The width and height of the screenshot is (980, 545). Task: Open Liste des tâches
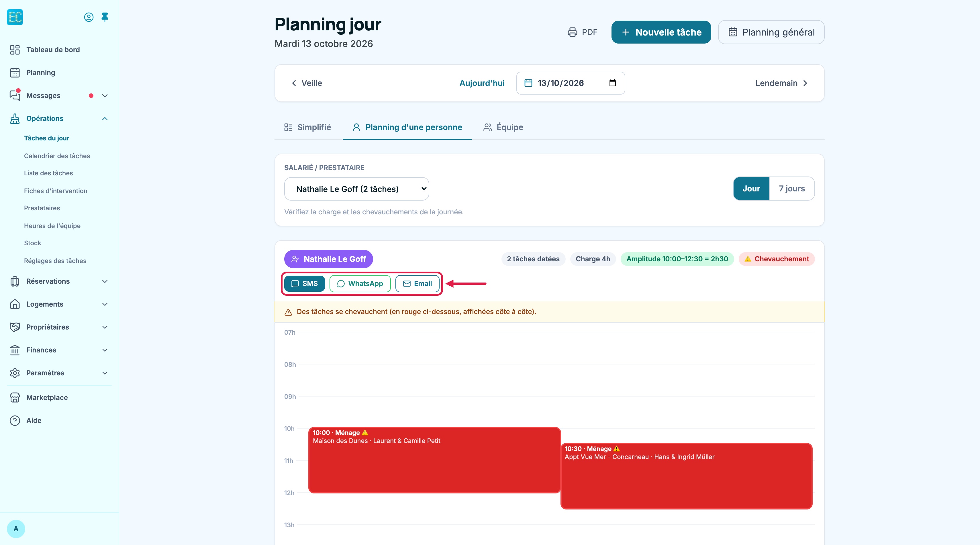click(x=48, y=173)
